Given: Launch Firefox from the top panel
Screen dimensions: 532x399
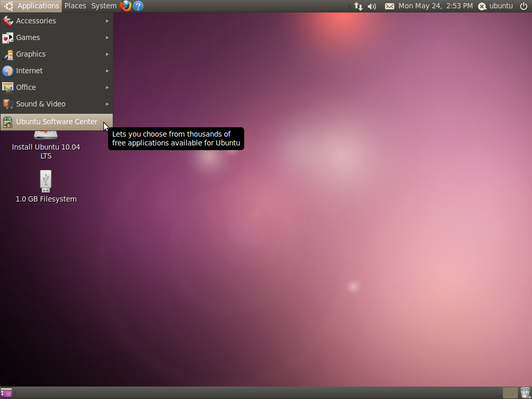Looking at the screenshot, I should [126, 6].
